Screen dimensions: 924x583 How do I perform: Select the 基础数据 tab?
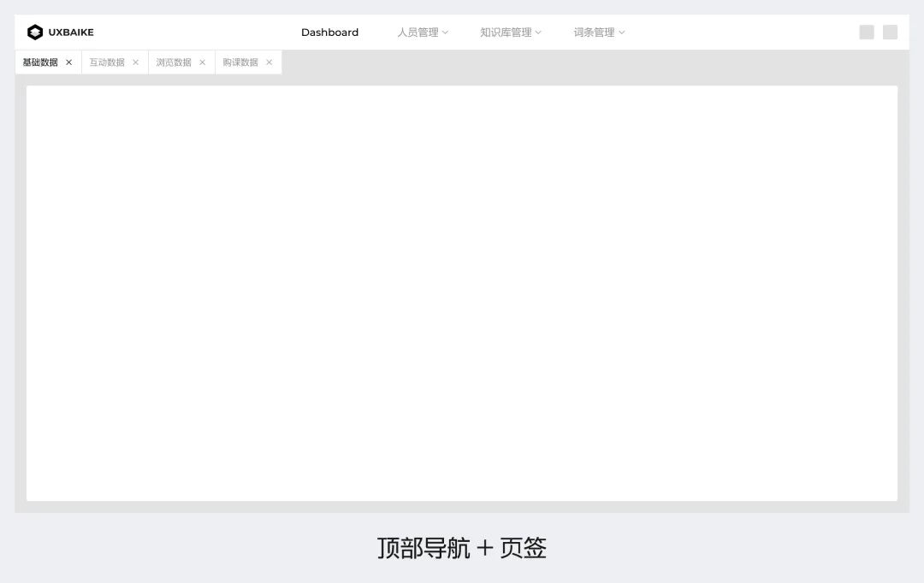[x=40, y=62]
